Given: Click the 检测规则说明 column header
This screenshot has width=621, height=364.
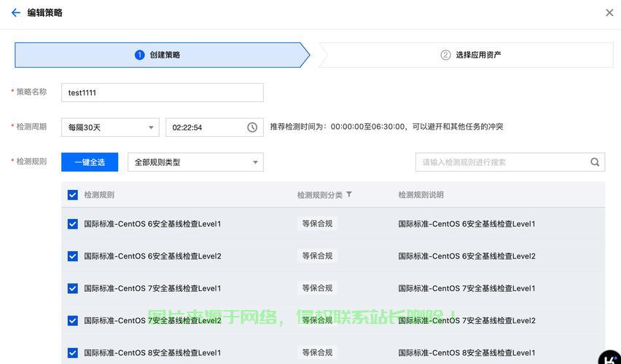Looking at the screenshot, I should (421, 194).
